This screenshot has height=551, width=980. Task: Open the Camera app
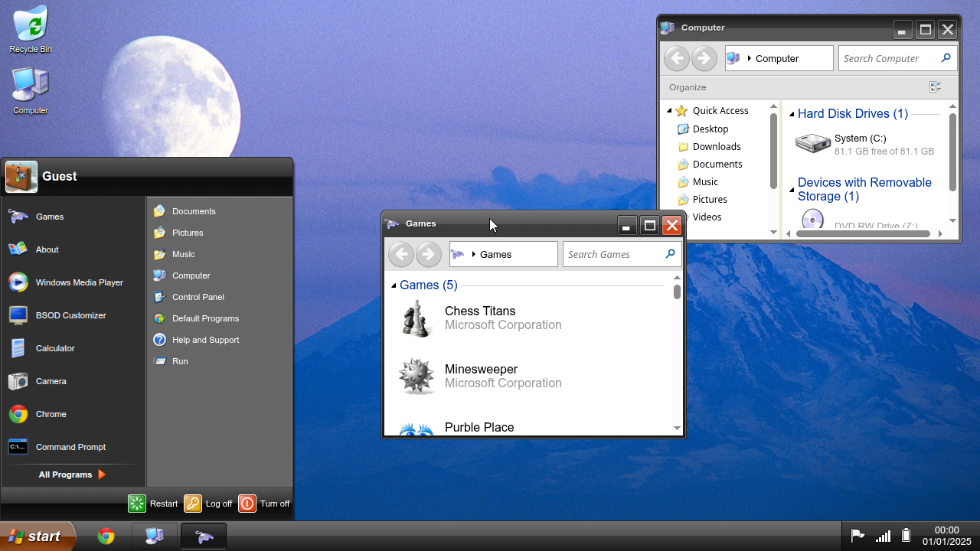pyautogui.click(x=51, y=380)
